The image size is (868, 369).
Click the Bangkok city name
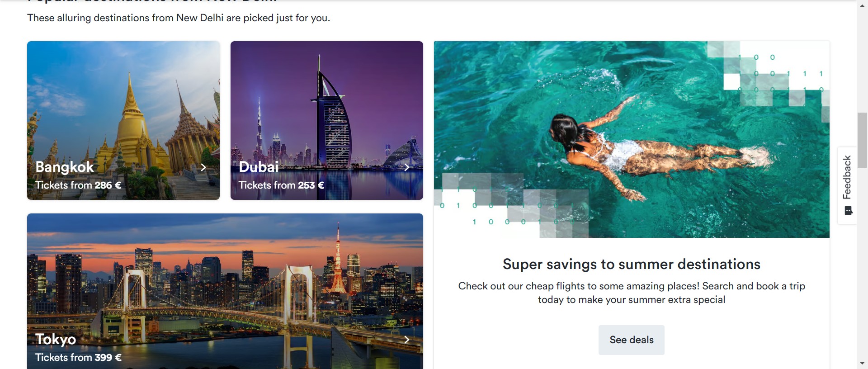[65, 167]
